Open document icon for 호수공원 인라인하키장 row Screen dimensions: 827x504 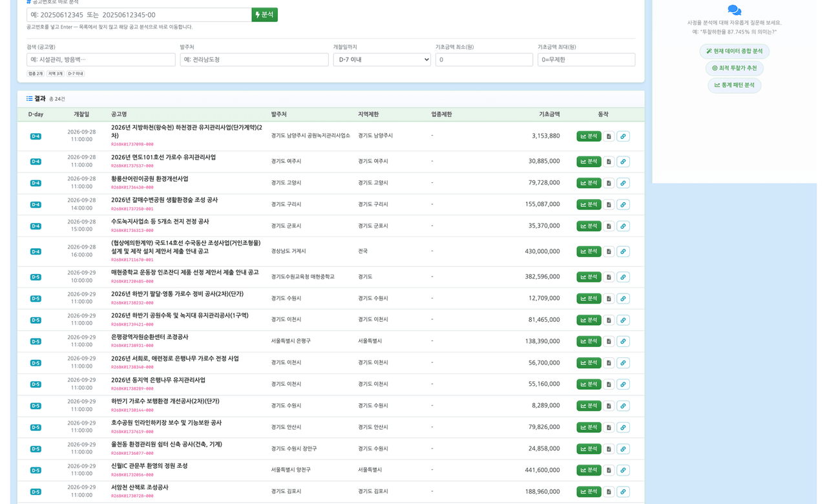[x=609, y=427]
